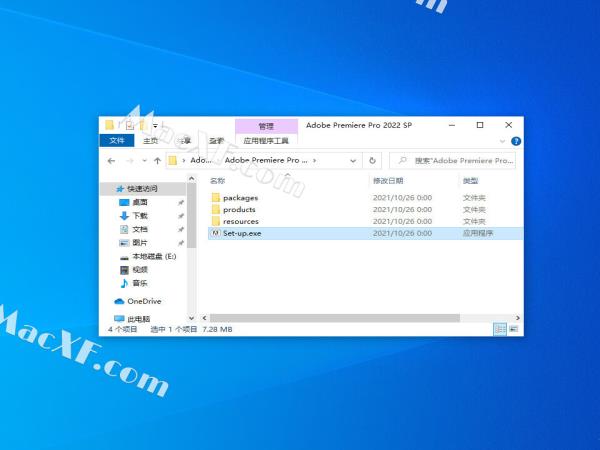Image resolution: width=600 pixels, height=450 pixels.
Task: Sort by 修改日期 column header
Action: 388,181
